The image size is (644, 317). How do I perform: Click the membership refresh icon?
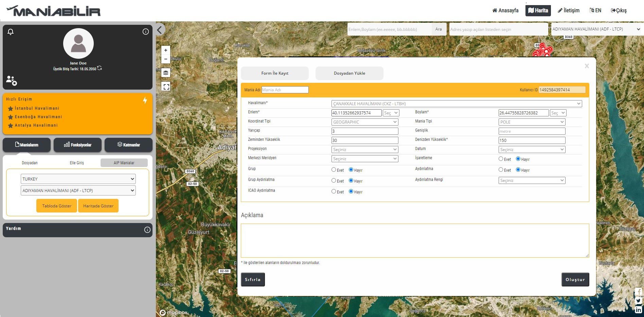[x=100, y=68]
